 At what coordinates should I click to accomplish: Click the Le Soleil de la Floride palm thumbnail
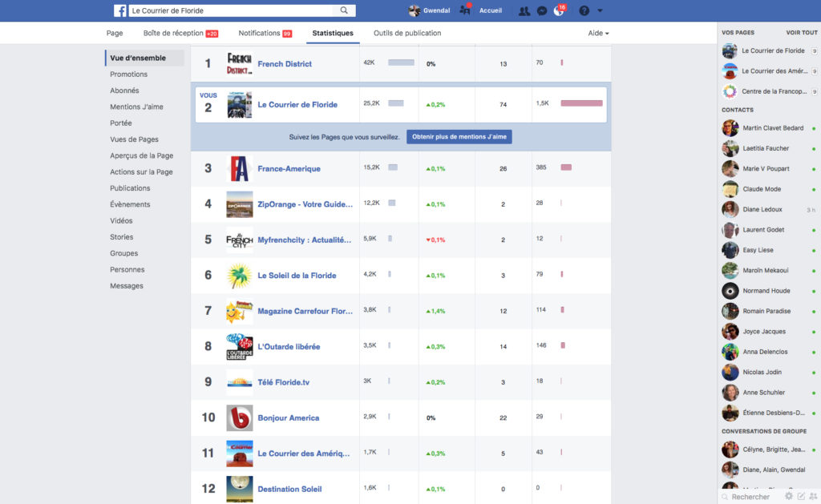239,276
